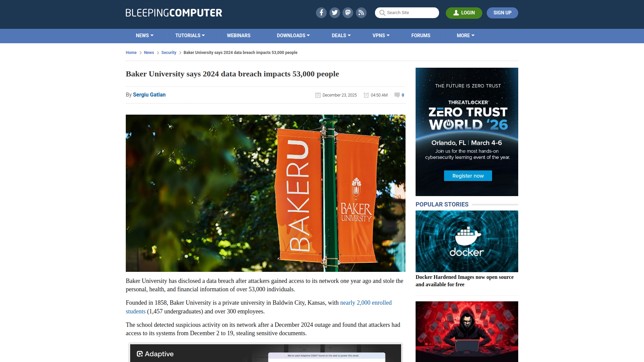Open the DOWNLOADS dropdown

pos(293,36)
